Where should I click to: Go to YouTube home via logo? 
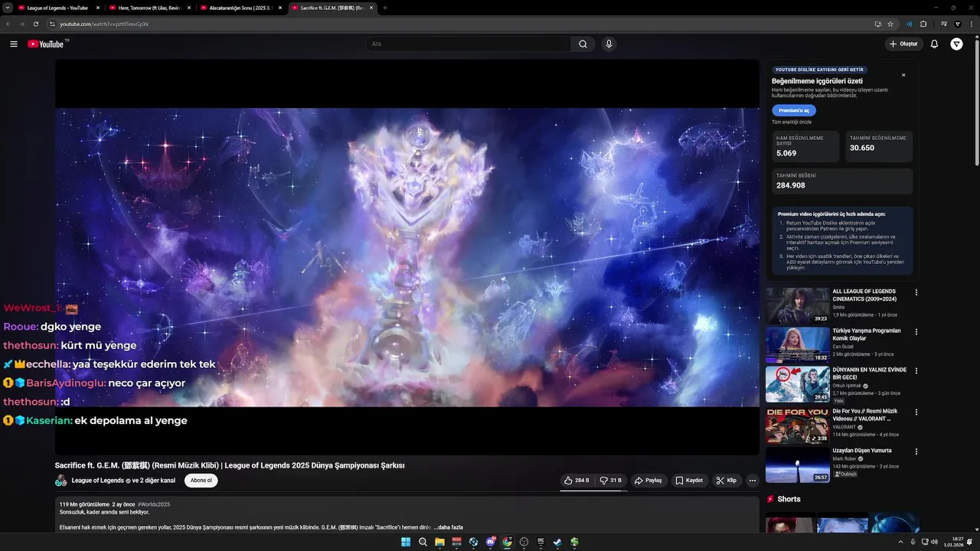46,44
